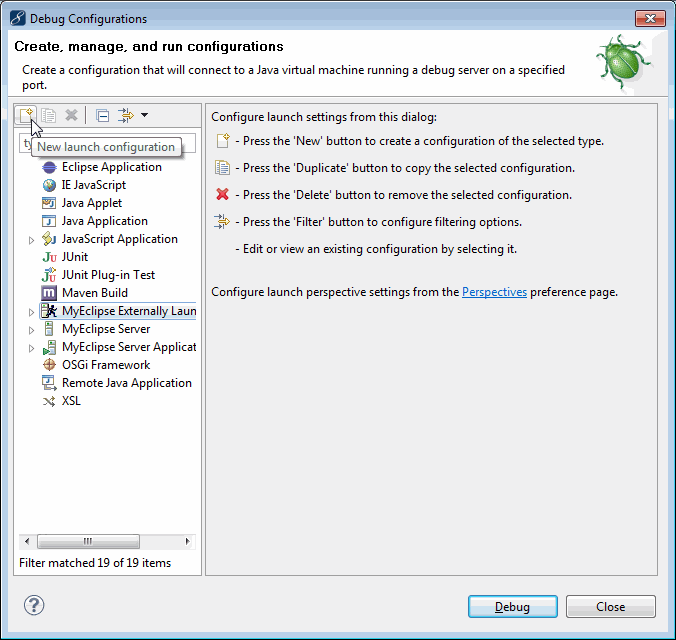Expand the MyEclipse Server Application node
This screenshot has width=676, height=640.
[x=32, y=348]
